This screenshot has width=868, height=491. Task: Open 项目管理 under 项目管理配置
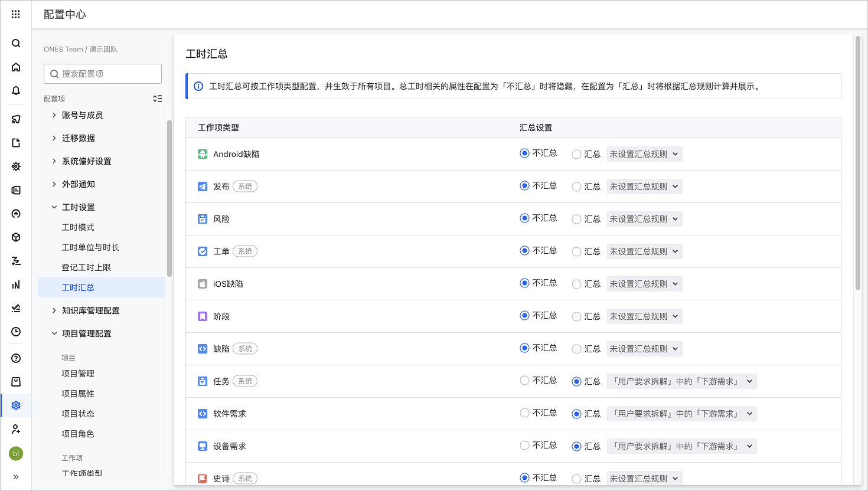coord(78,374)
